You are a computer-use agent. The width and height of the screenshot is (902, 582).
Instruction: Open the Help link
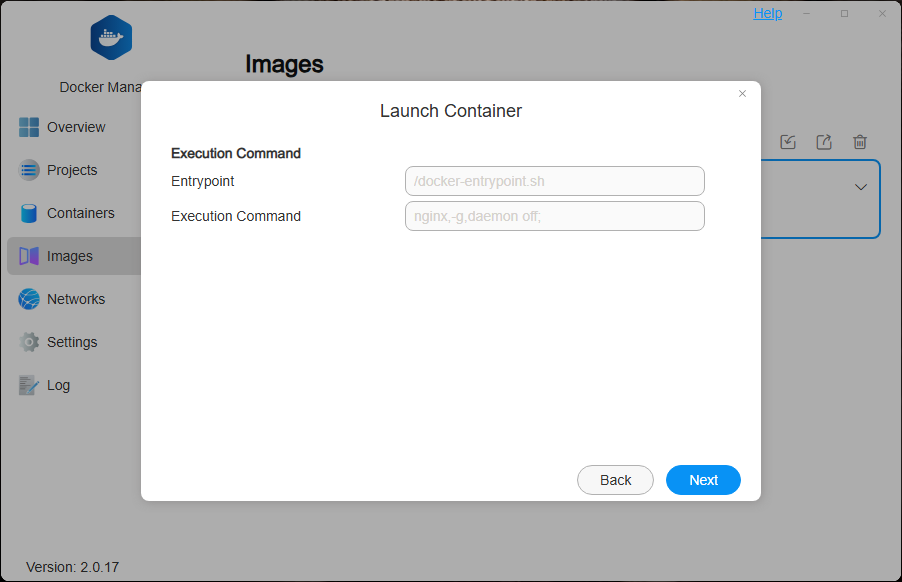[767, 13]
